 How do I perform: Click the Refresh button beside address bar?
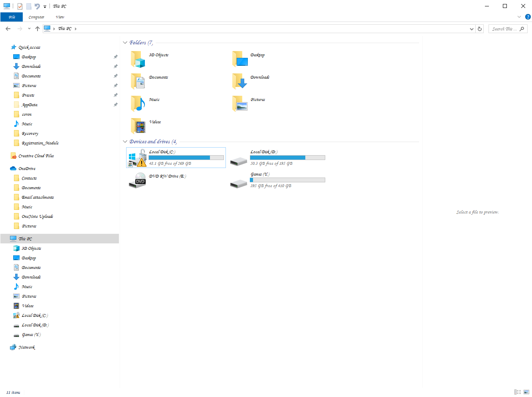[x=480, y=29]
